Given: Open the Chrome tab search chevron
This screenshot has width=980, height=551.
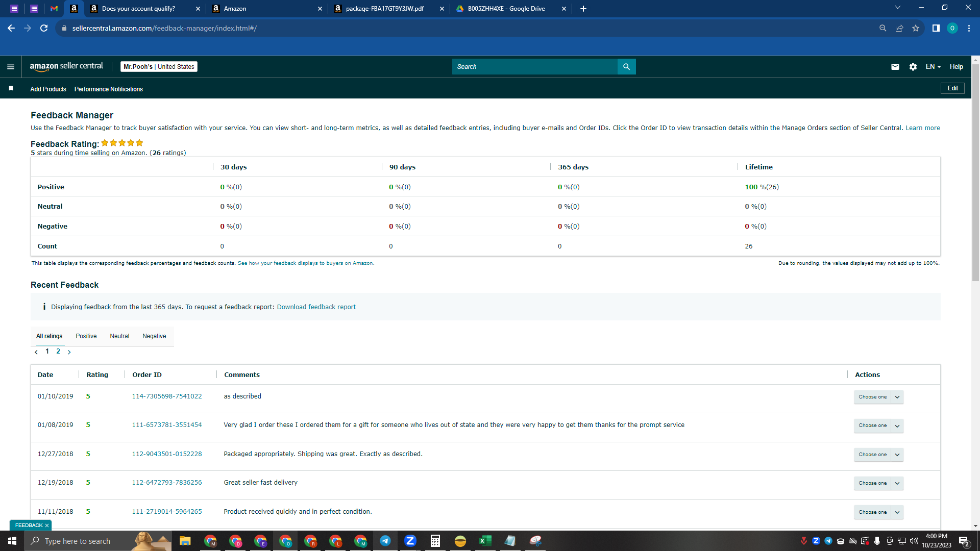Looking at the screenshot, I should pos(898,8).
